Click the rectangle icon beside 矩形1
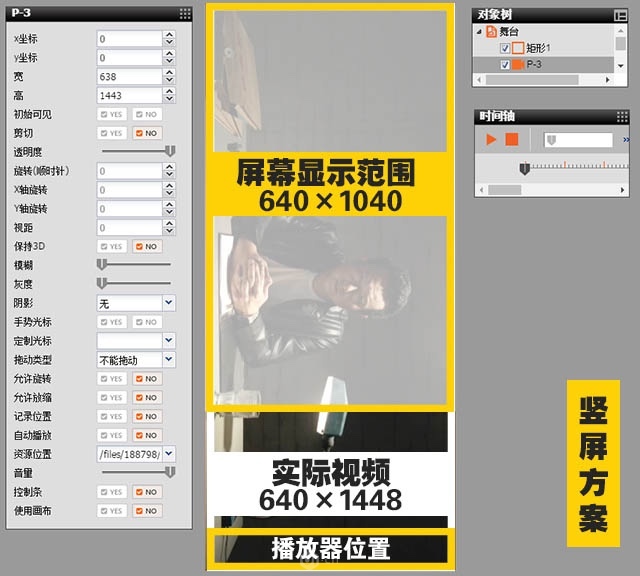Image resolution: width=640 pixels, height=576 pixels. point(518,48)
